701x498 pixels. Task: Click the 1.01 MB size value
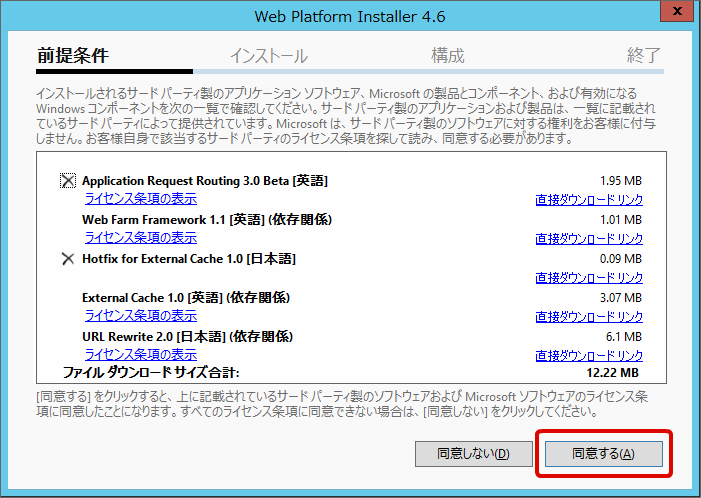point(621,219)
